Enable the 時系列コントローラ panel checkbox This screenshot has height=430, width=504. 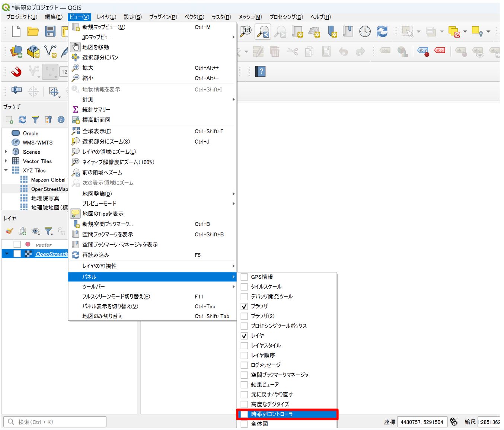click(244, 414)
